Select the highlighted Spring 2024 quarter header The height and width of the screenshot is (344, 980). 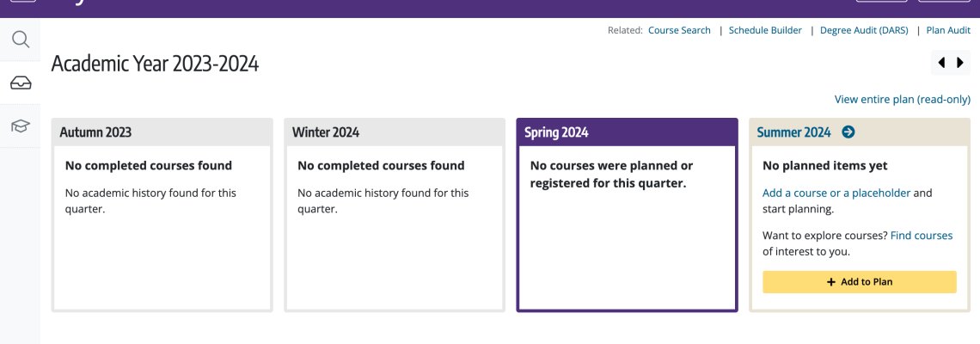[x=627, y=132]
